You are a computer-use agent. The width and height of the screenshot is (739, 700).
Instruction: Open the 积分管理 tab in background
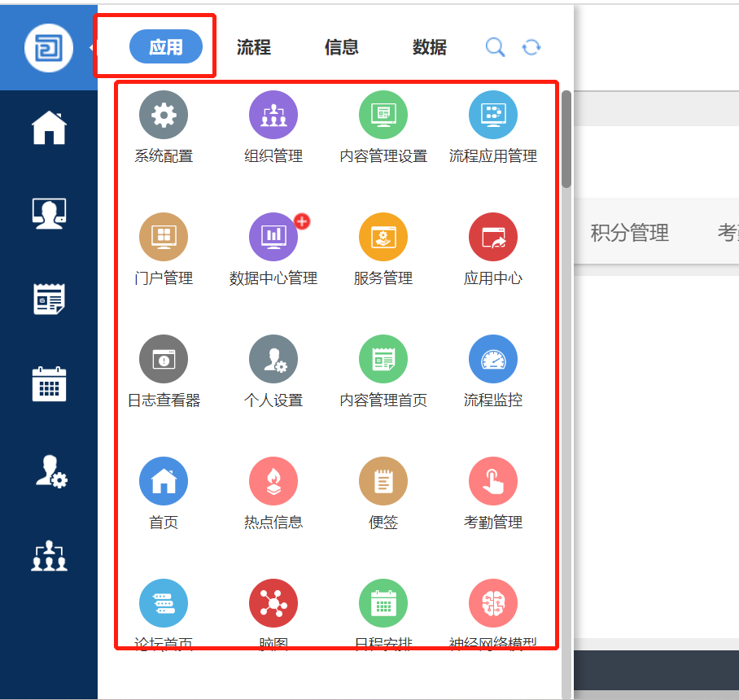click(x=630, y=233)
